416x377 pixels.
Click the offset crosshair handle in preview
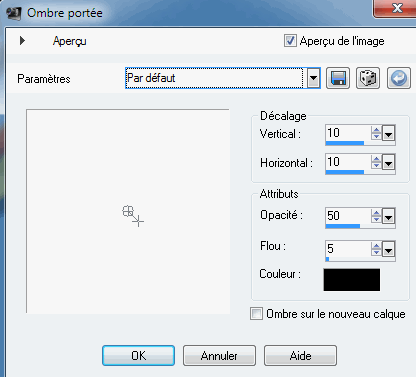pyautogui.click(x=133, y=216)
